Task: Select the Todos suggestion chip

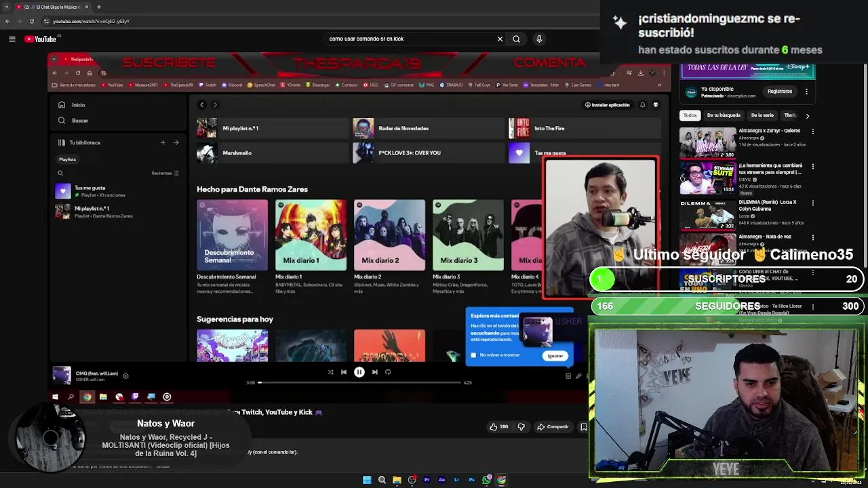Action: pyautogui.click(x=690, y=115)
